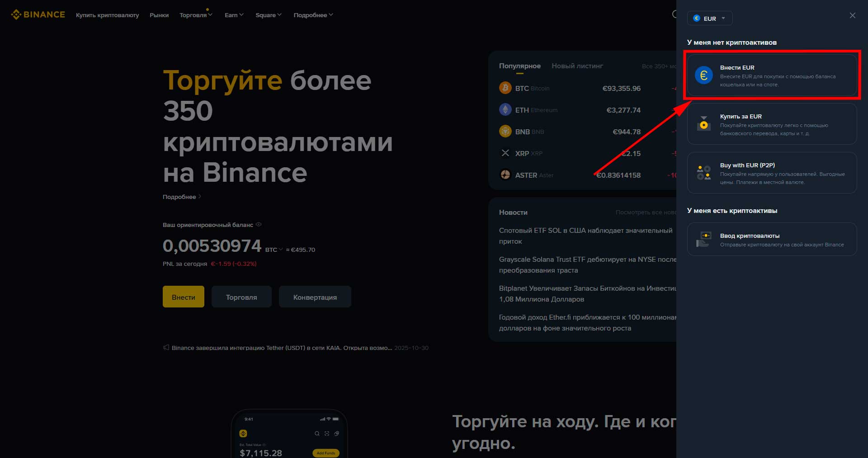868x458 pixels.
Task: Expand the Square dropdown menu
Action: pos(269,15)
